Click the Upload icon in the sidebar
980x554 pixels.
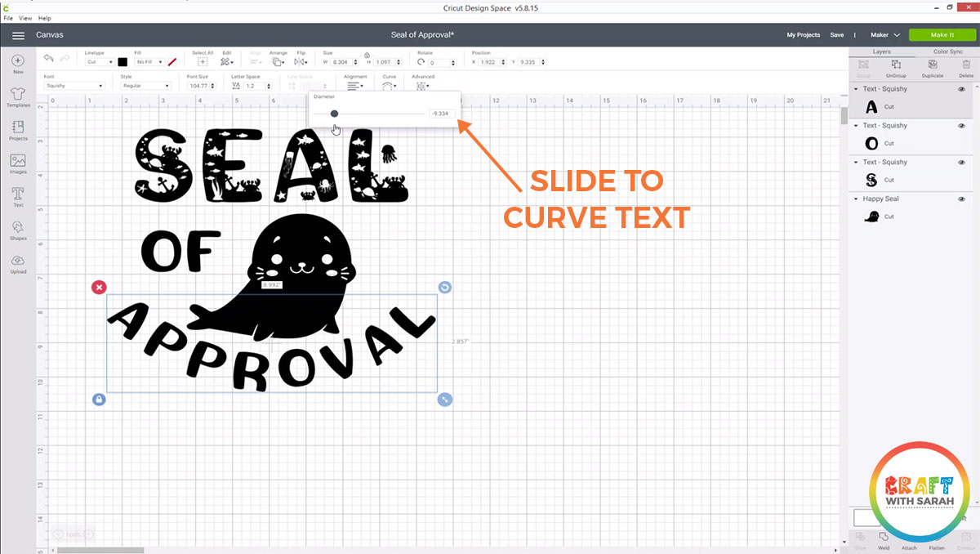17,260
